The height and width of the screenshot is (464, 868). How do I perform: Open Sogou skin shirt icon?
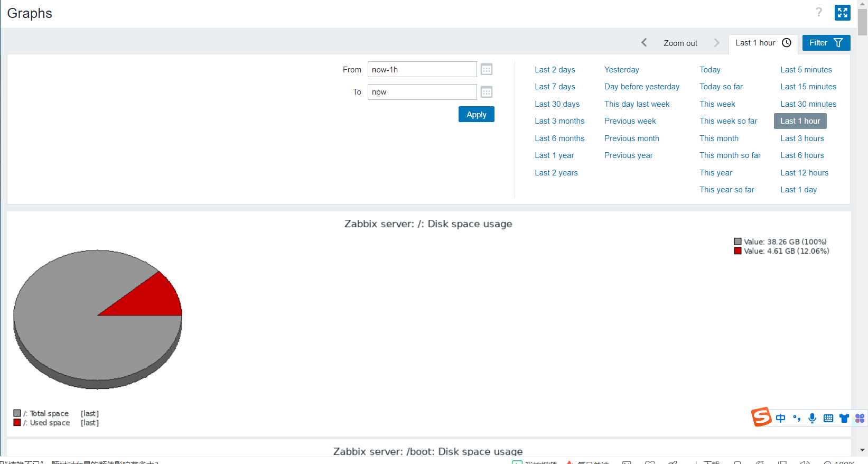coord(844,419)
